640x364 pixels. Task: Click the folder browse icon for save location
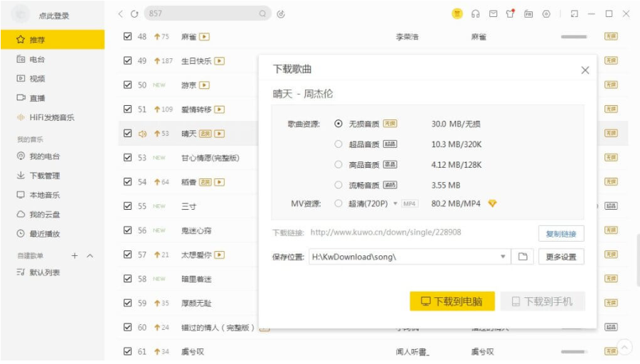click(x=523, y=257)
